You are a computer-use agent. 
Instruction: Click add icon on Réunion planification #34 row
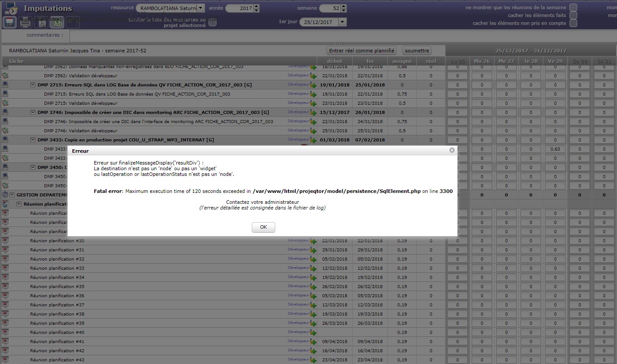pyautogui.click(x=313, y=278)
